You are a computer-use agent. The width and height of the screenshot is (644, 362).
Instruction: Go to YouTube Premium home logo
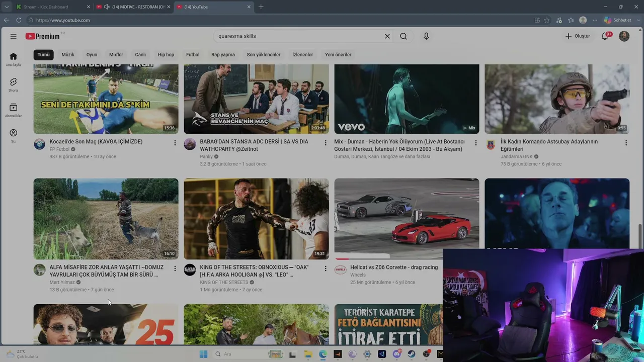(x=43, y=36)
